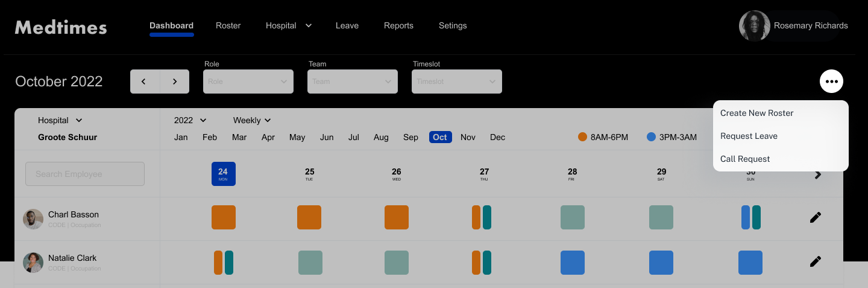Click Charl Basson's profile photo
868x288 pixels.
(x=33, y=219)
